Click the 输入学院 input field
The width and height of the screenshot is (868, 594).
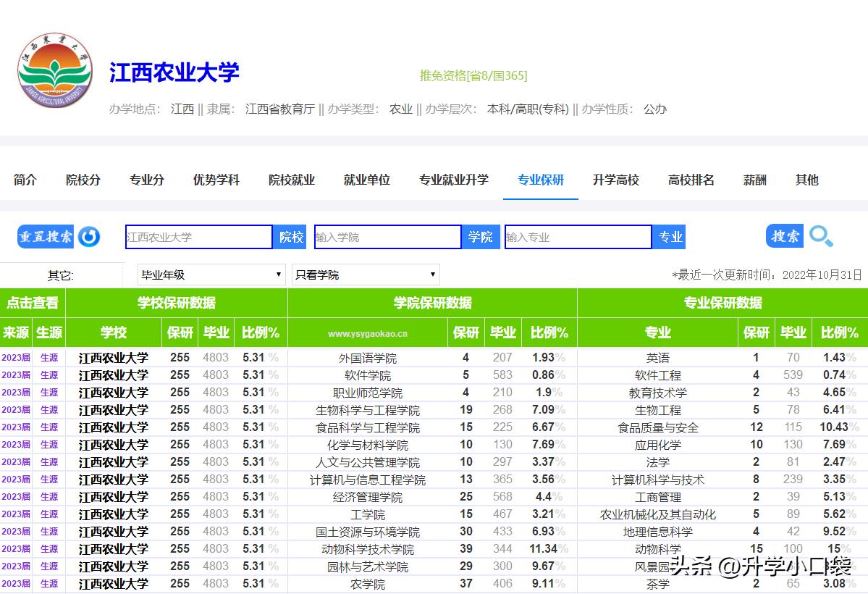(x=387, y=236)
